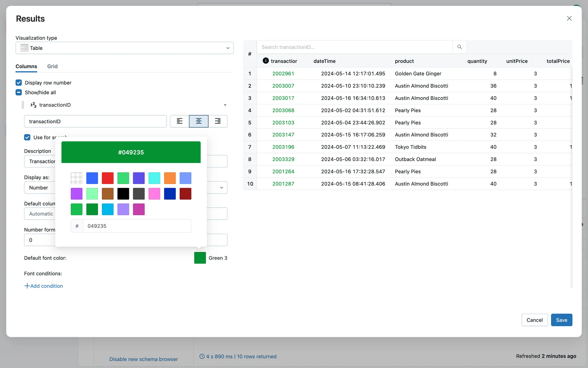Grab the transactionID column drag handle
The width and height of the screenshot is (588, 368).
coord(23,105)
